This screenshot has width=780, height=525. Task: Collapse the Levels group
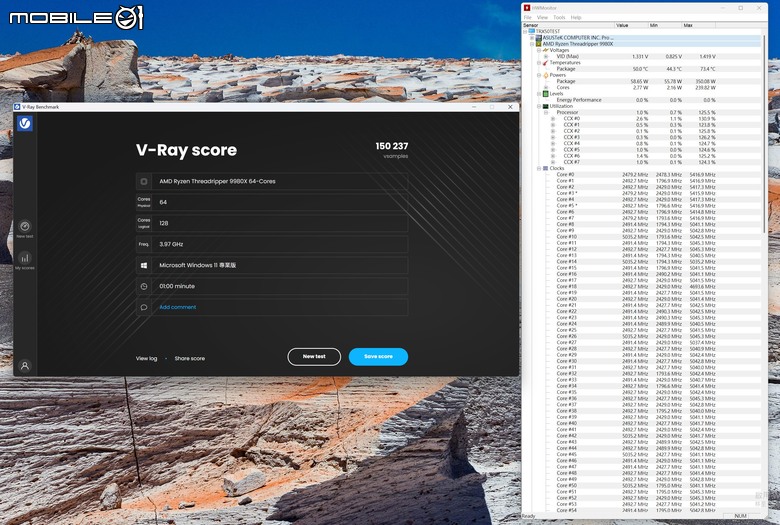(x=539, y=94)
